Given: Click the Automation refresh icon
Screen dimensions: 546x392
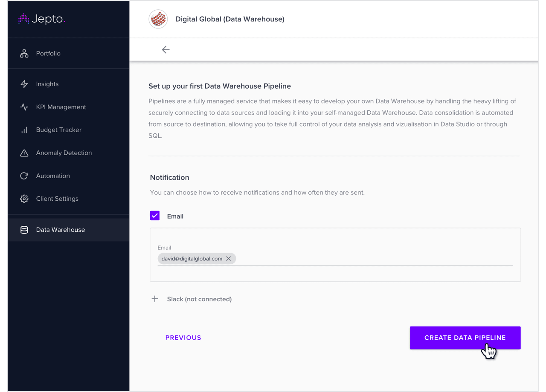Looking at the screenshot, I should tap(24, 176).
